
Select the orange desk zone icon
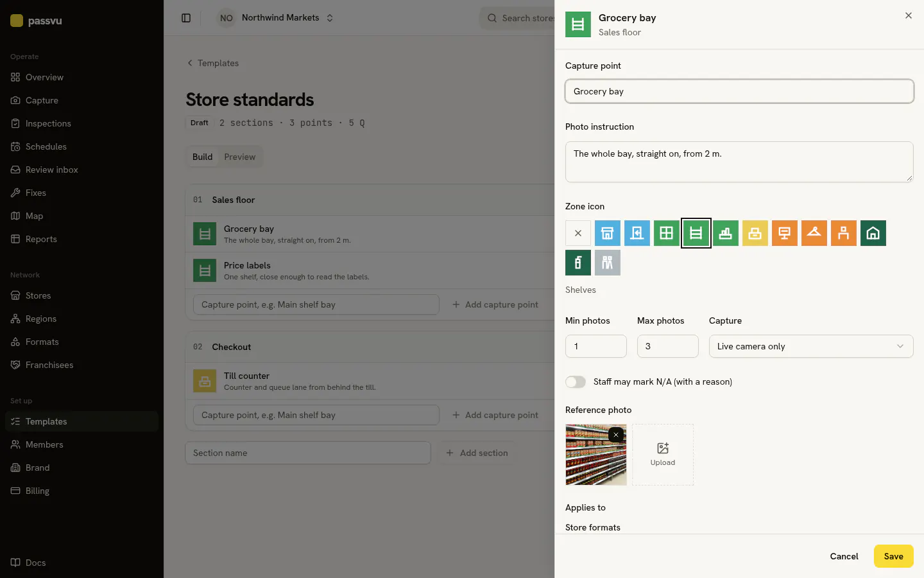point(844,233)
